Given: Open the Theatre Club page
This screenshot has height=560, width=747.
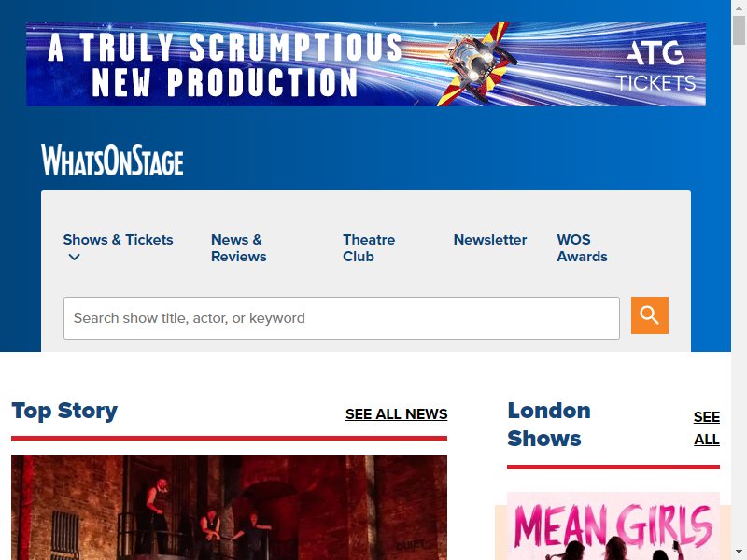Looking at the screenshot, I should coord(369,247).
